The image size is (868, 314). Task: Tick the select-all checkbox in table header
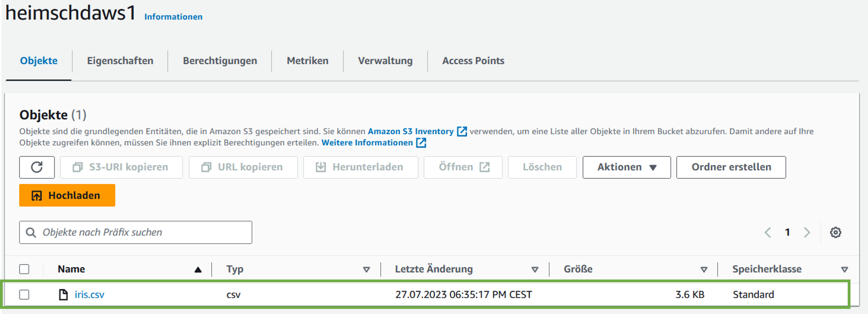coord(24,269)
